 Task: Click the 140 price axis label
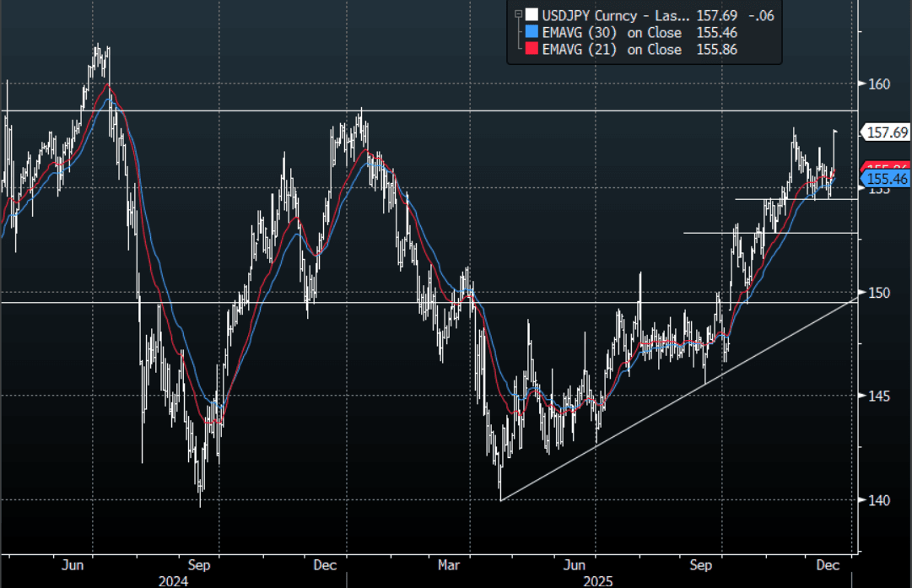pos(880,500)
